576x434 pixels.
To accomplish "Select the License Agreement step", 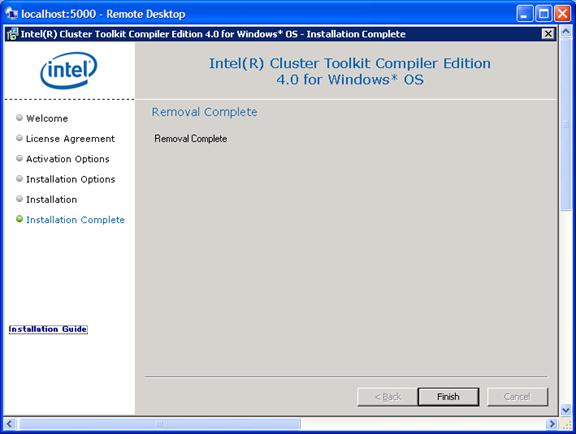I will pyautogui.click(x=71, y=139).
